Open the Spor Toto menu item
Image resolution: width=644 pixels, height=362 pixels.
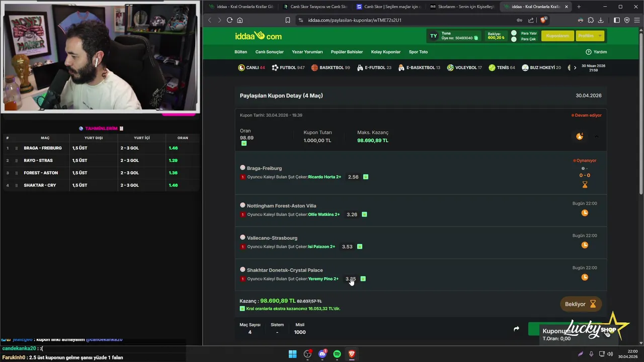pos(418,52)
